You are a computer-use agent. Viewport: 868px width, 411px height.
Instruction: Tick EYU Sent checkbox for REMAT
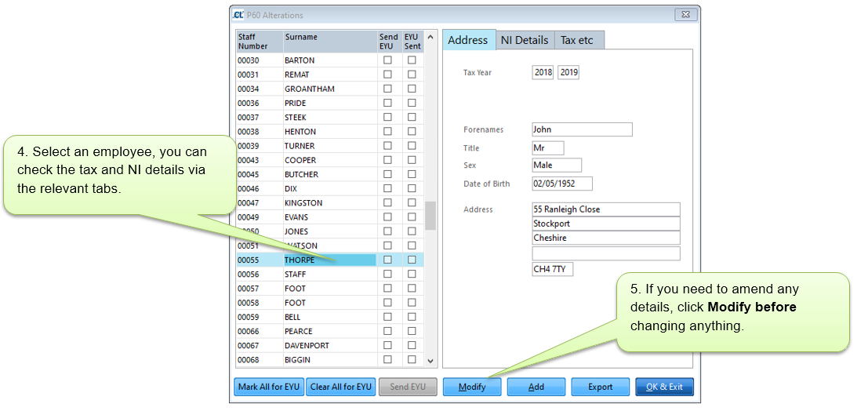tap(412, 75)
